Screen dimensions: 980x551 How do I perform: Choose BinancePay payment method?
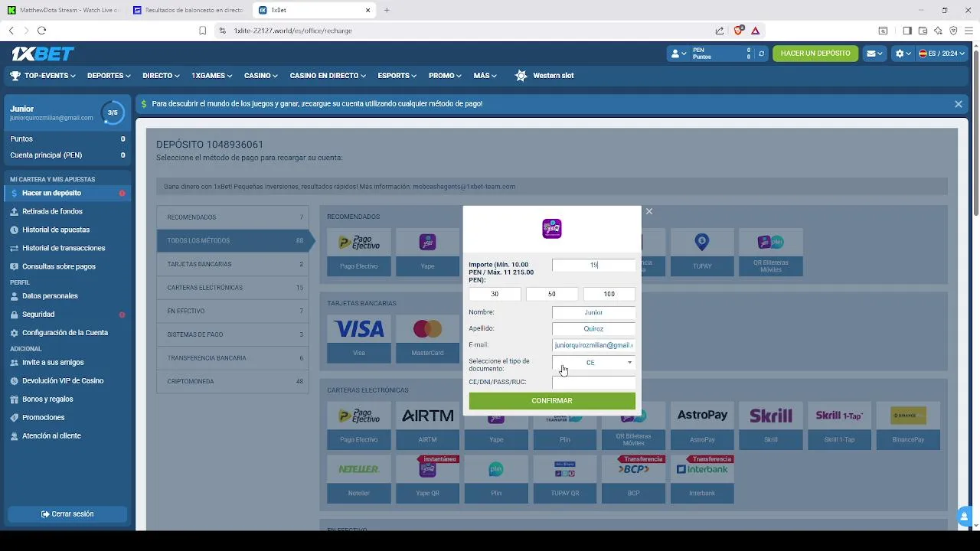coord(908,425)
